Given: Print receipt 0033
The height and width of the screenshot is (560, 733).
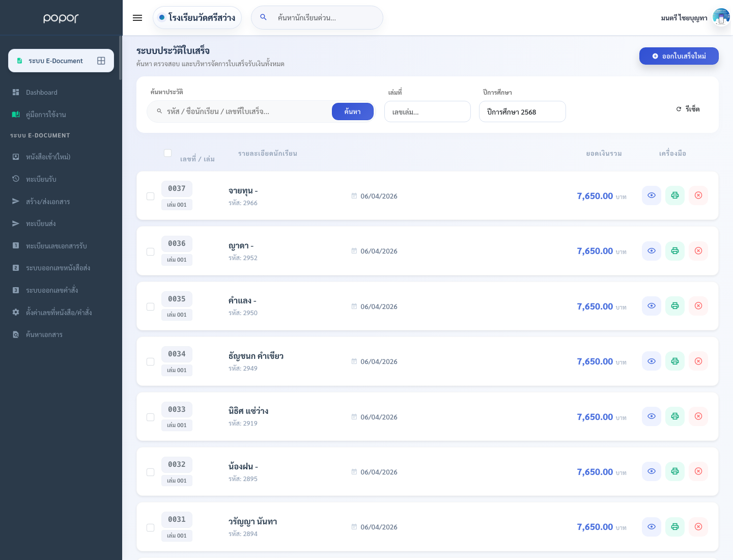Looking at the screenshot, I should [x=675, y=416].
